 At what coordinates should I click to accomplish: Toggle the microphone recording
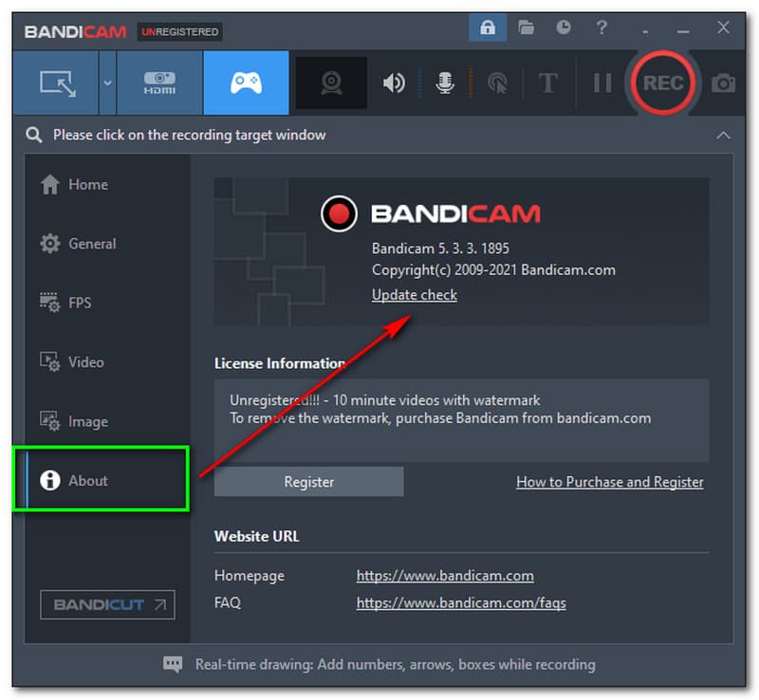[445, 83]
